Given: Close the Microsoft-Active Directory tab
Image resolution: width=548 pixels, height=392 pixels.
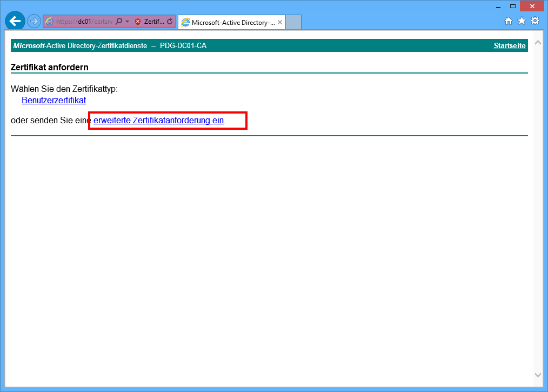Looking at the screenshot, I should 280,22.
